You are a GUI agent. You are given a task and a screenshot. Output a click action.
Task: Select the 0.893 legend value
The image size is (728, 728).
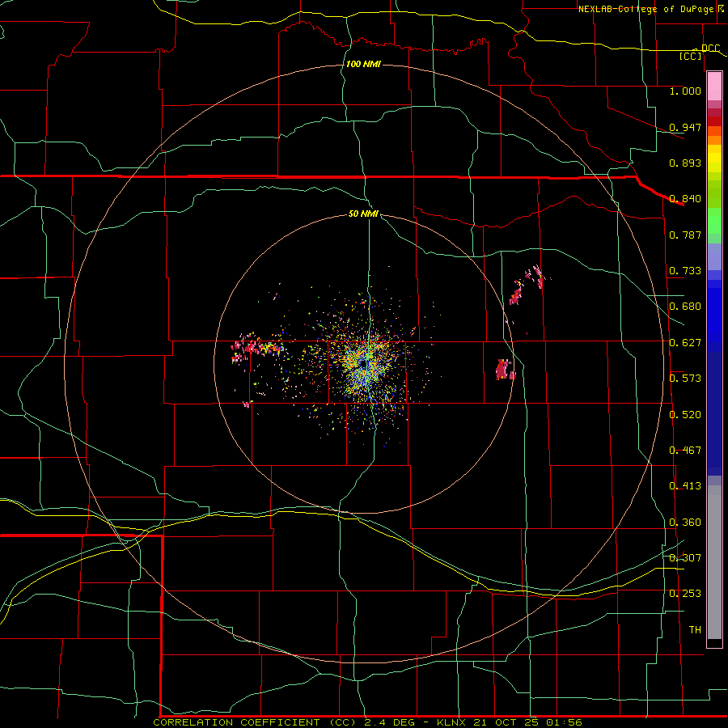coord(685,163)
